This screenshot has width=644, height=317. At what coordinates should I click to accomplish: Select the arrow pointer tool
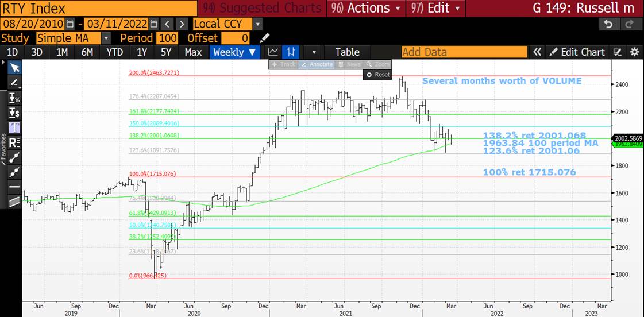pos(15,67)
